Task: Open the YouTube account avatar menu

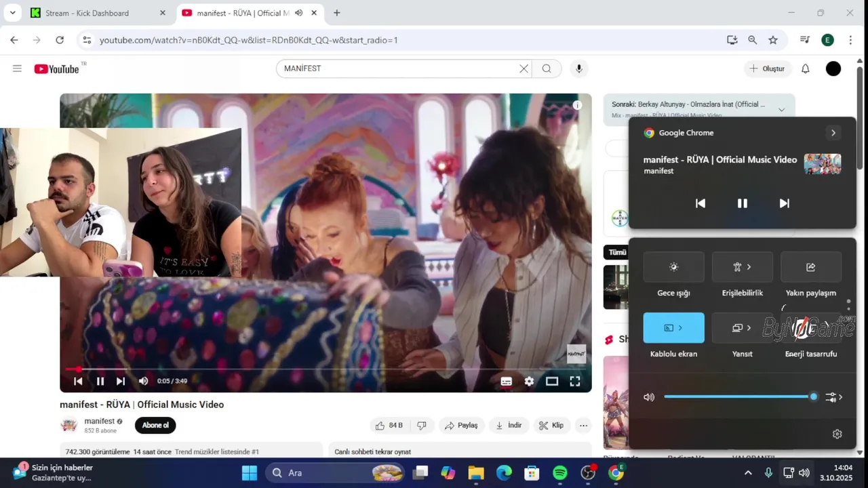Action: [x=833, y=68]
